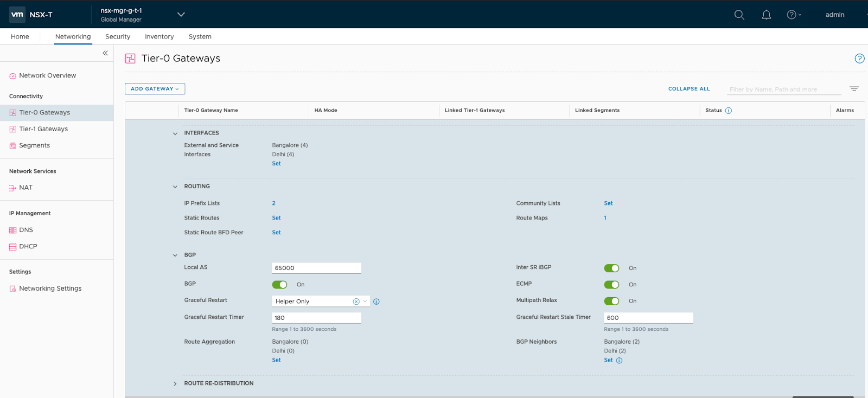This screenshot has height=398, width=868.
Task: Collapse the left sidebar with double-chevron icon
Action: tap(105, 53)
